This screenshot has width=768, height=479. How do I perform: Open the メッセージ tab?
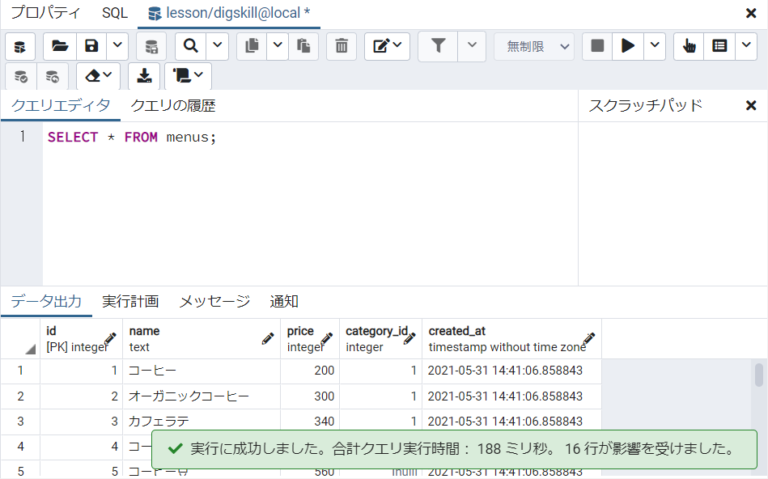(214, 301)
